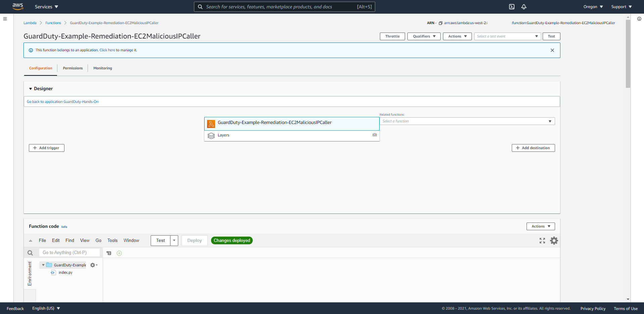The image size is (644, 314).
Task: Click the editor search magnifier icon
Action: (30, 253)
